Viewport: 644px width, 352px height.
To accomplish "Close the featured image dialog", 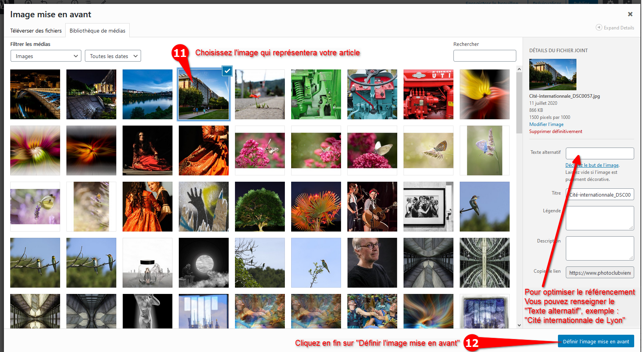I will pyautogui.click(x=630, y=14).
